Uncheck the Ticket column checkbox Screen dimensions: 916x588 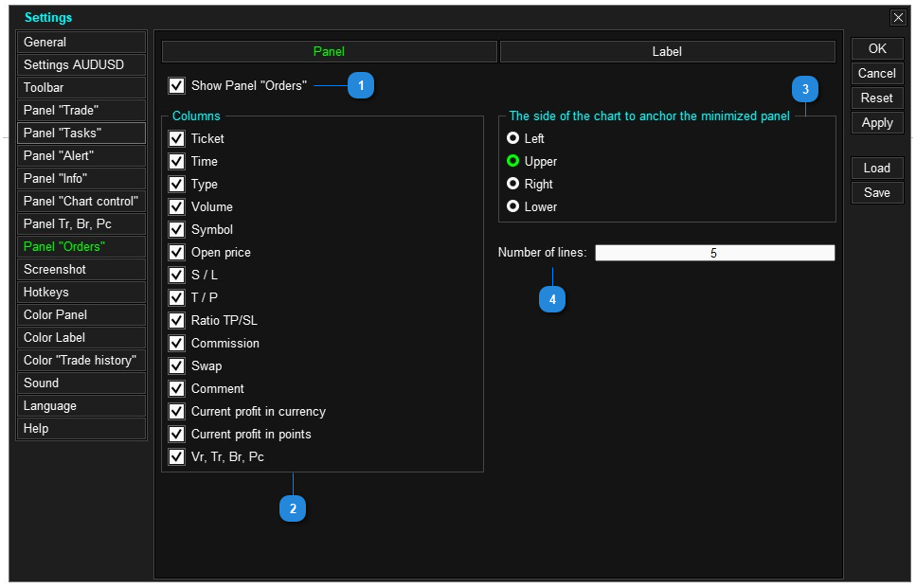[176, 139]
